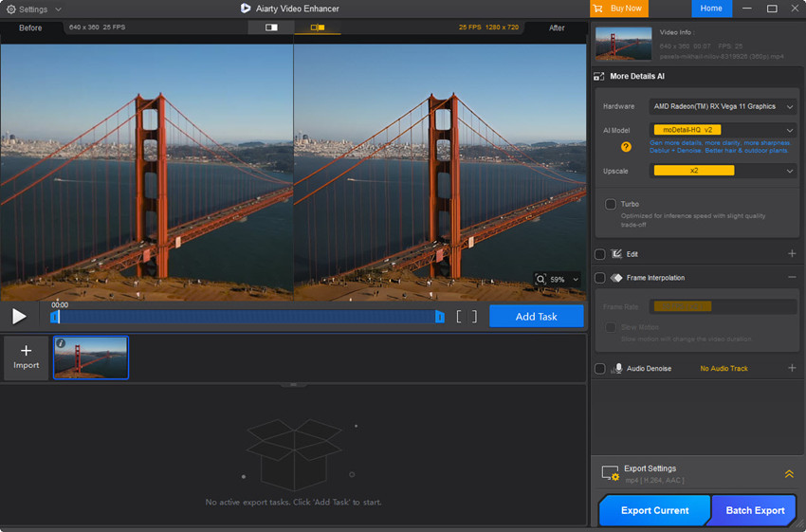Image resolution: width=806 pixels, height=532 pixels.
Task: Switch to single-view compare mode icon
Action: [271, 28]
